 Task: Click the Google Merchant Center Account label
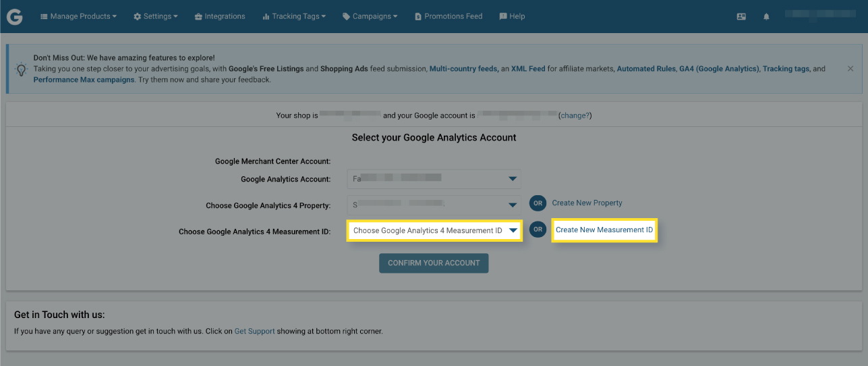tap(272, 161)
